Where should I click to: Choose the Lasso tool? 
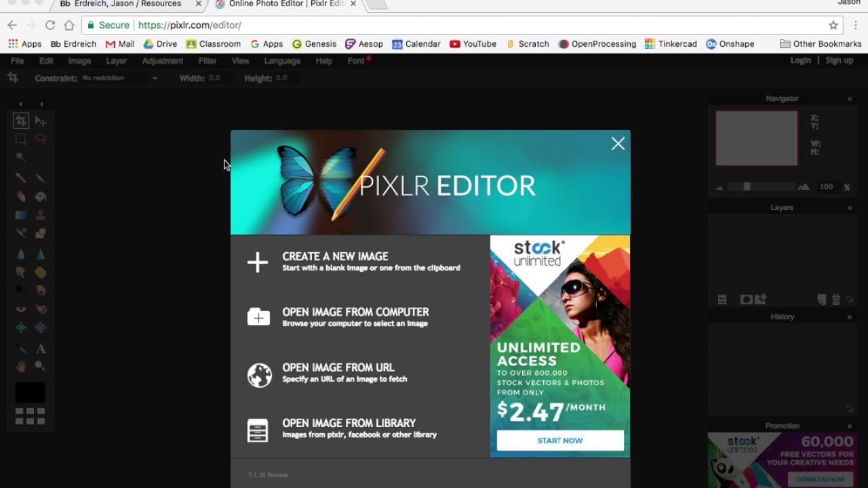[x=41, y=138]
